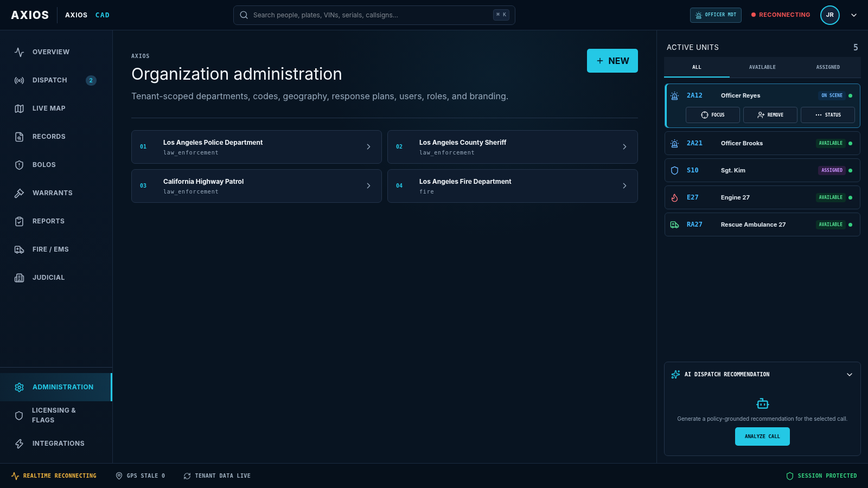Click the Reconnecting status indicator in header

tap(781, 15)
